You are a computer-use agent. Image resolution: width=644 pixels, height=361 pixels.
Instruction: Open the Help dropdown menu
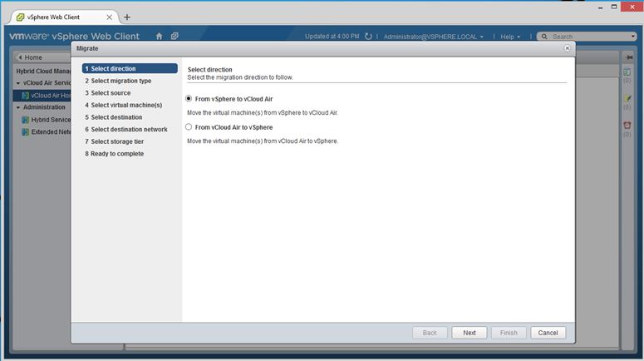tap(509, 37)
